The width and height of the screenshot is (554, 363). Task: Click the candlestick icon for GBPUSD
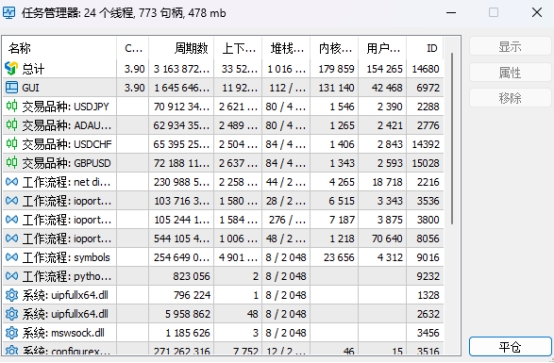12,163
